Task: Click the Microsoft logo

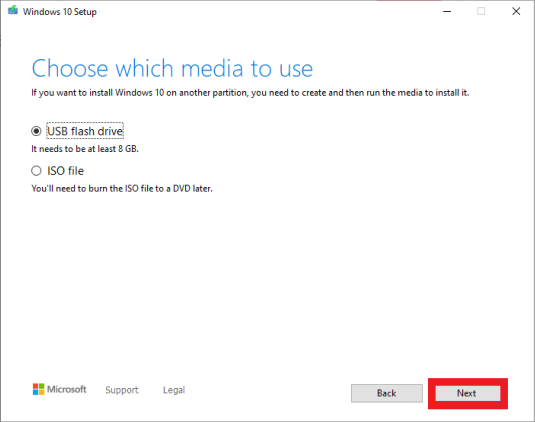Action: pos(59,389)
